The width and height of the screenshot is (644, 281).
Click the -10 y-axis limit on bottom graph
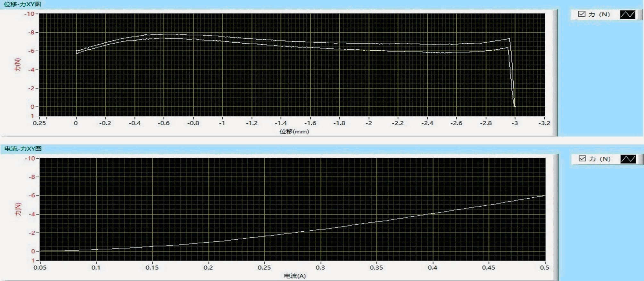(30, 158)
